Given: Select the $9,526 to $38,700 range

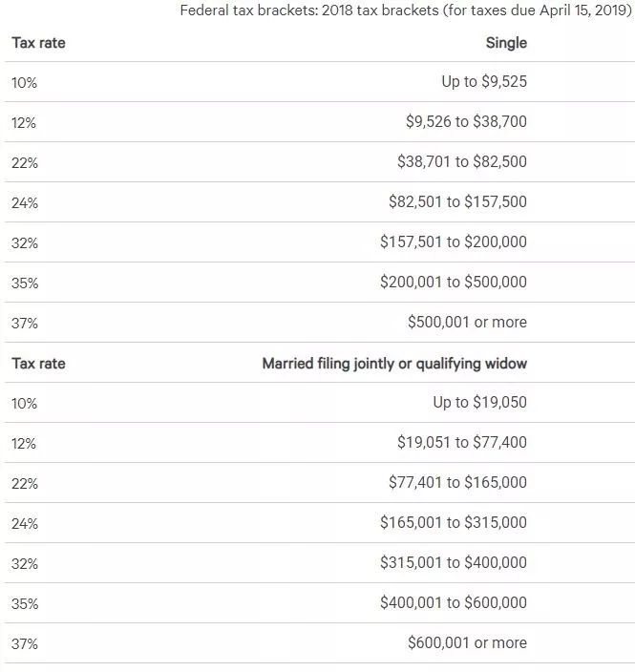Looking at the screenshot, I should point(466,122).
